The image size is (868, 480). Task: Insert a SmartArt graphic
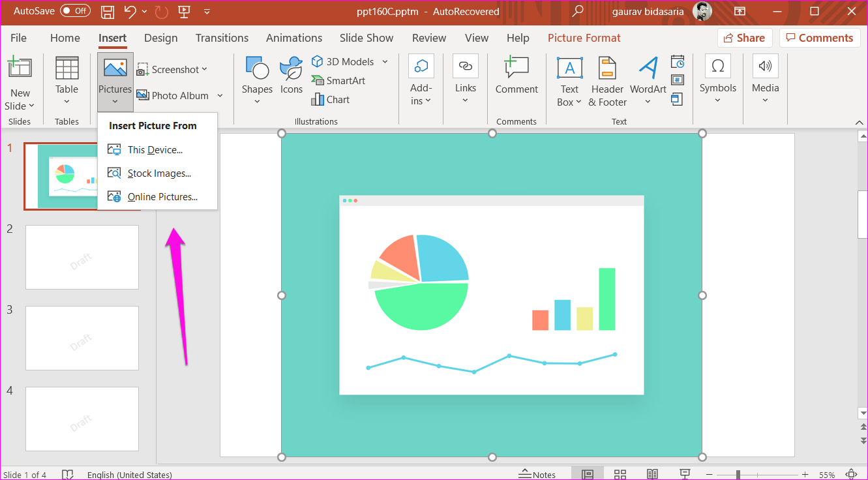point(338,80)
